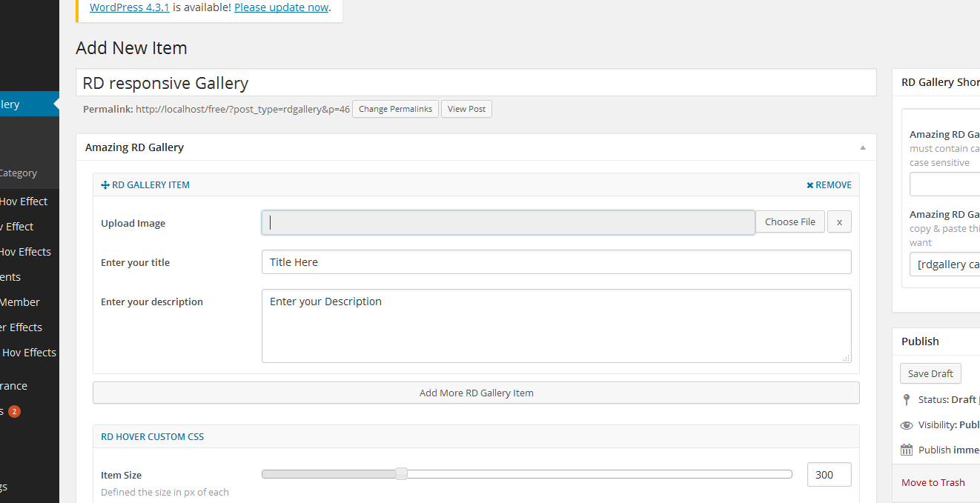980x503 pixels.
Task: Click the calendar icon beside Publish immediately
Action: point(906,450)
